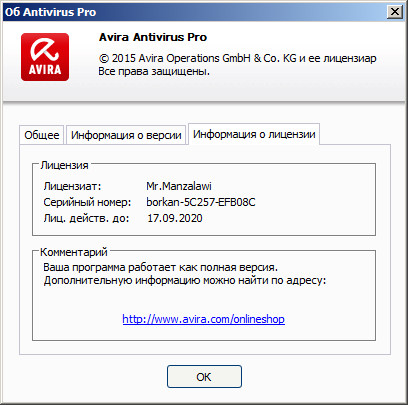Screen dimensions: 408x405
Task: Open the avira.com/onlineshop link
Action: pyautogui.click(x=203, y=319)
